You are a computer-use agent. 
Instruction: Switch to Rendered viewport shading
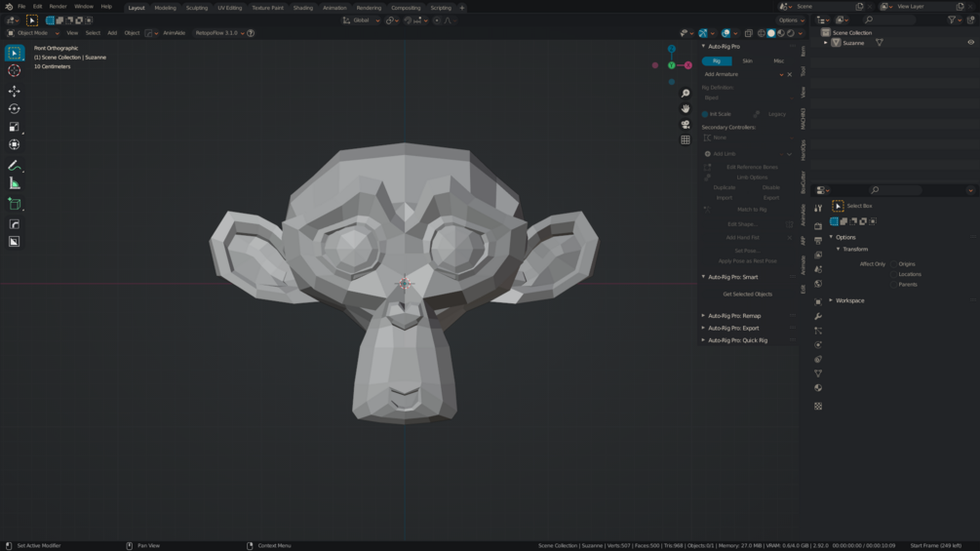pos(791,33)
